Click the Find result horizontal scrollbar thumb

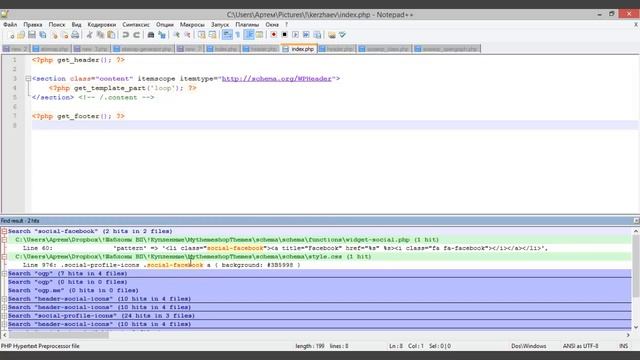(59, 335)
